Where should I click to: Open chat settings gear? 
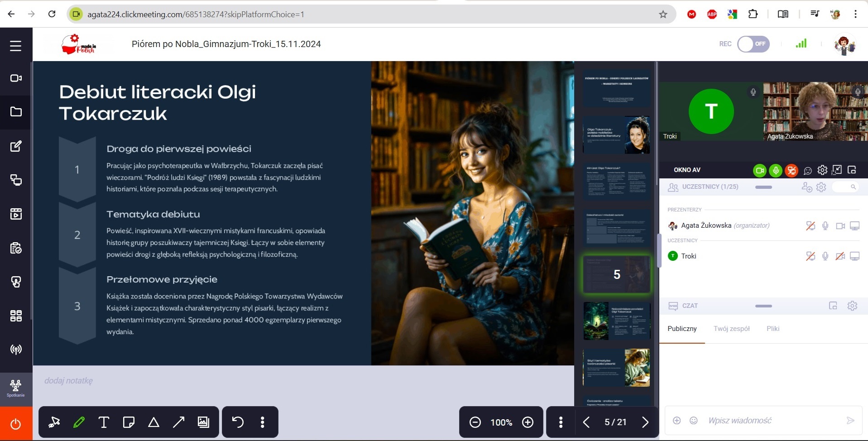pyautogui.click(x=852, y=306)
